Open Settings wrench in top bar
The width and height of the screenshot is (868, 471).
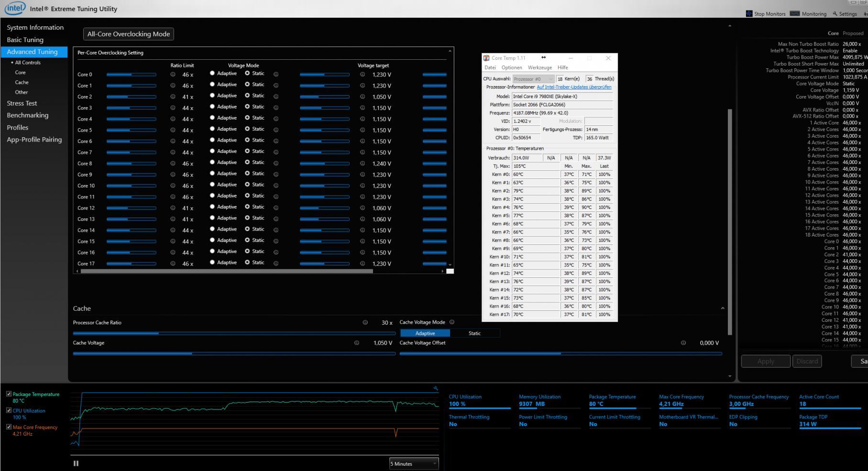pos(845,13)
